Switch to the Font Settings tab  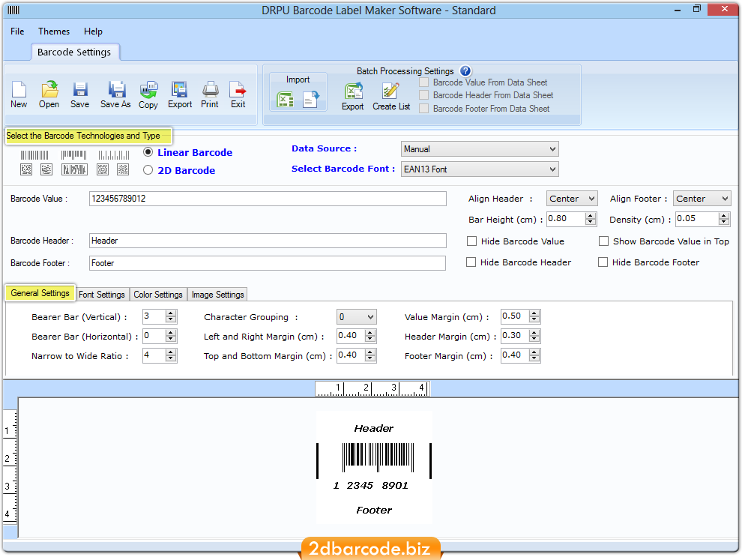pyautogui.click(x=102, y=295)
